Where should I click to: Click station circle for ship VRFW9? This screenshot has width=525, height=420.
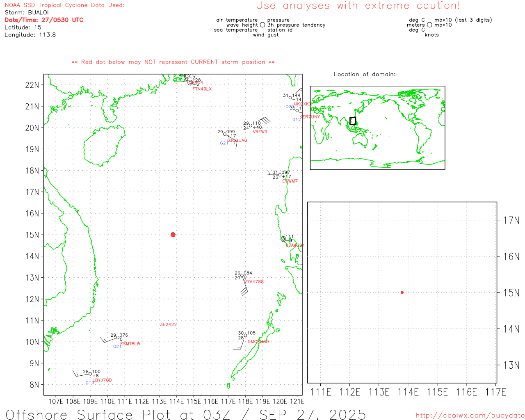click(x=251, y=126)
